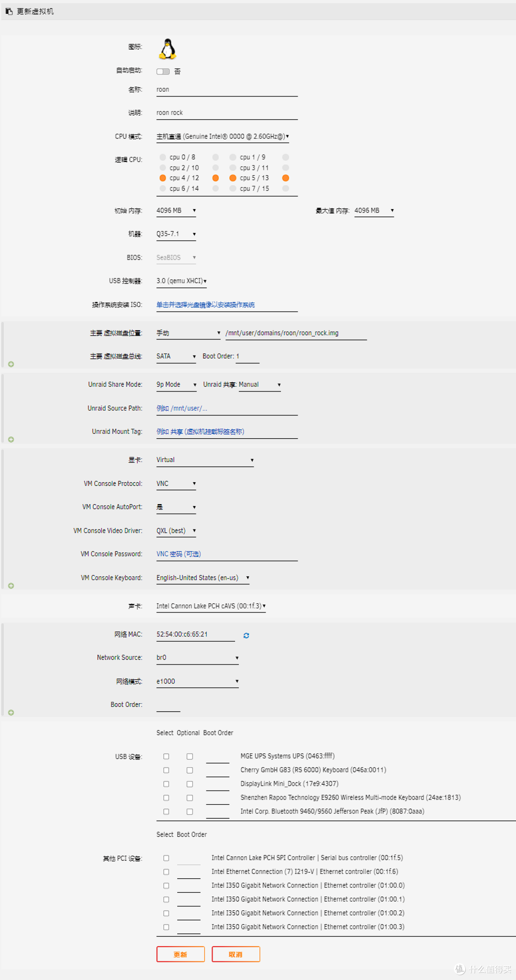The image size is (516, 980).
Task: Open initial memory 4096 MB dropdown
Action: pos(176,211)
